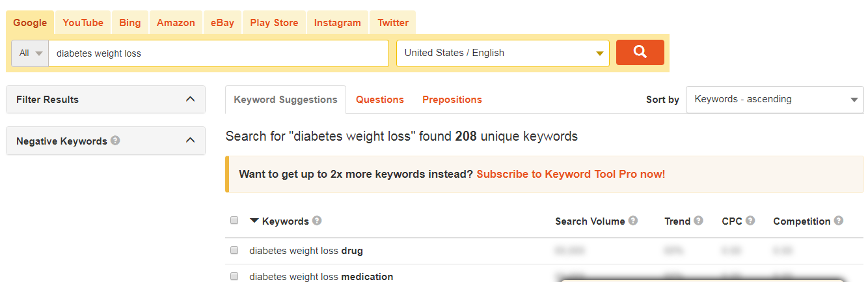Switch to the Prepositions tab
The height and width of the screenshot is (282, 868).
pyautogui.click(x=452, y=100)
